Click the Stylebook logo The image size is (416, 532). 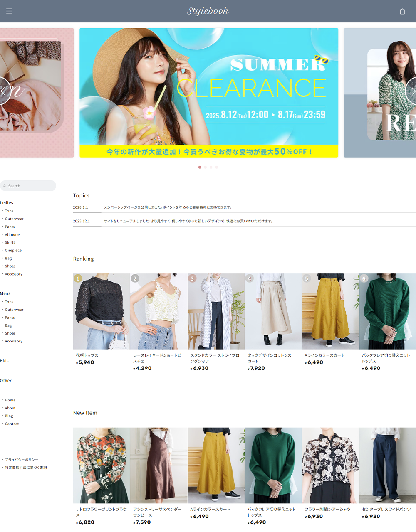pos(208,11)
